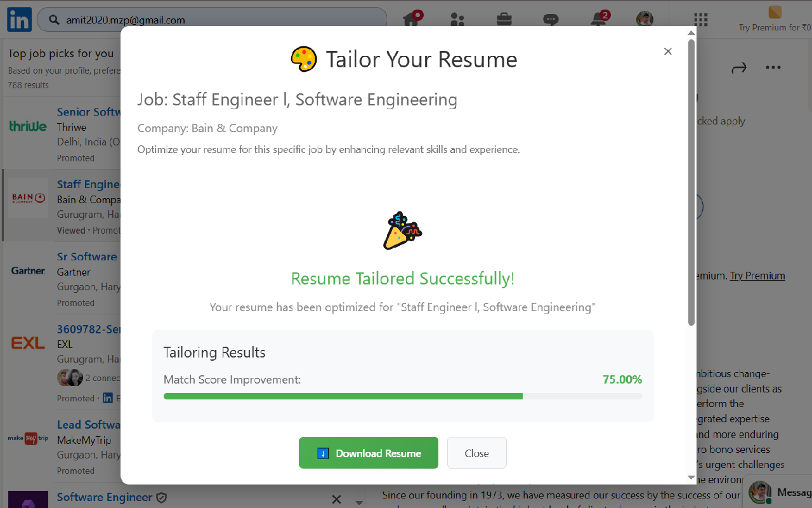Click the Bain & Company logo thumbnail
The width and height of the screenshot is (812, 508).
(27, 199)
